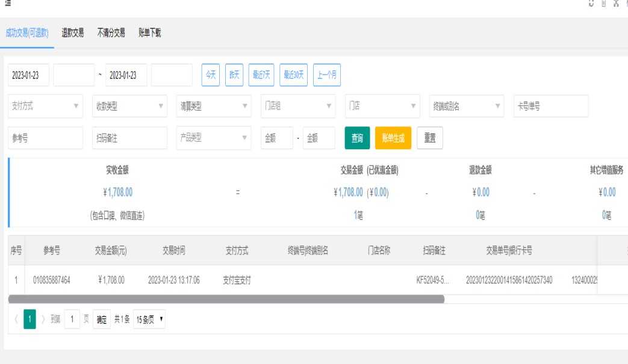Open the 支付方式 dropdown
The image size is (628, 364).
[45, 106]
